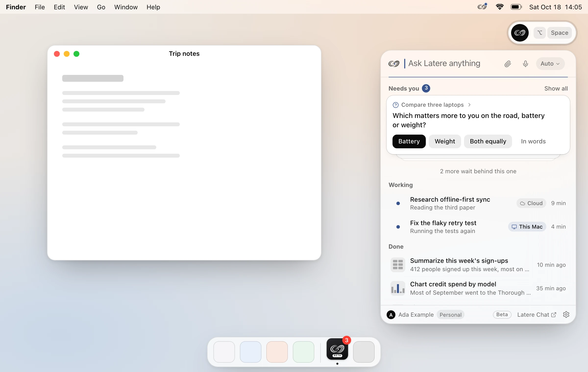Click the Latere icon in menu bar
This screenshot has height=372, width=588.
(x=482, y=7)
